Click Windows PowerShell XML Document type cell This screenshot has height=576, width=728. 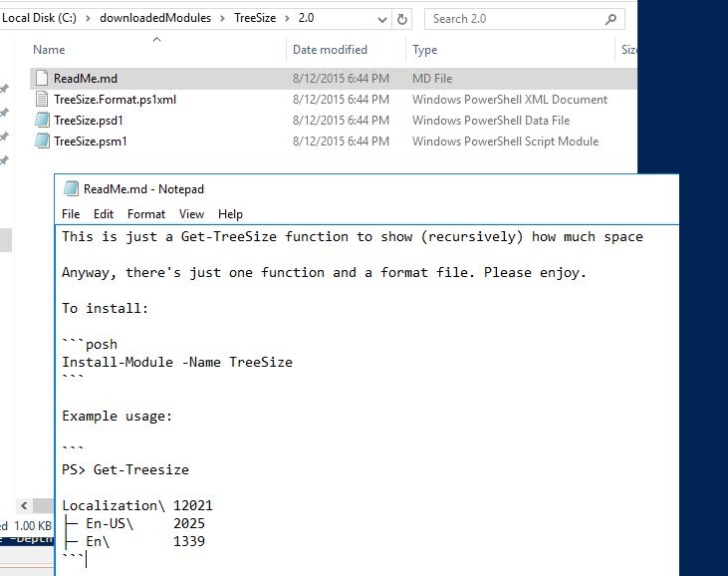(x=510, y=100)
